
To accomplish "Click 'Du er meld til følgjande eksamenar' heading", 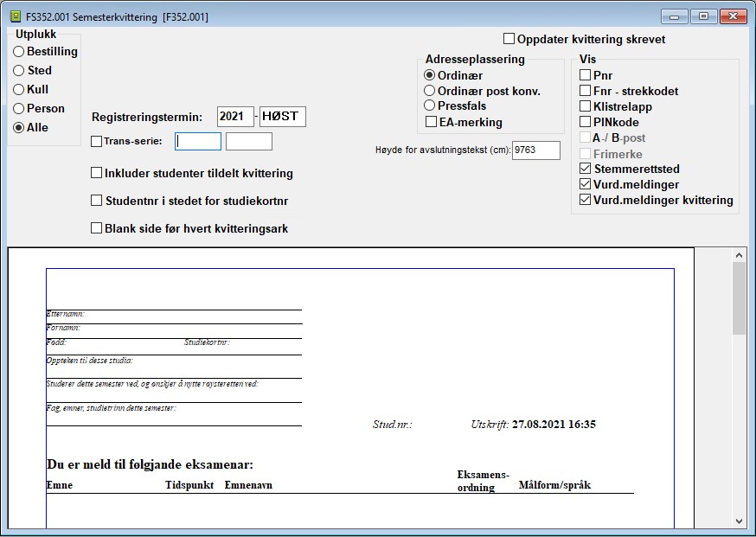I will 150,464.
